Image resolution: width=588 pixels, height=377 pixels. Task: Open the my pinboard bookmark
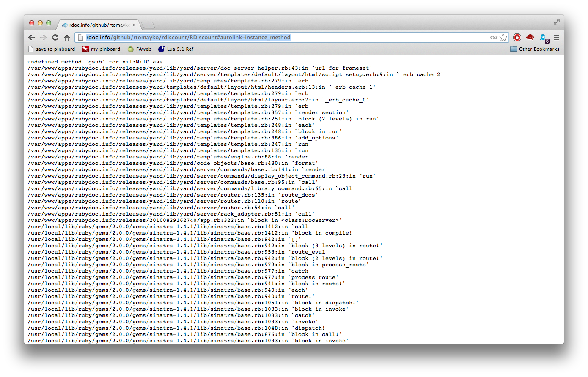coord(101,49)
